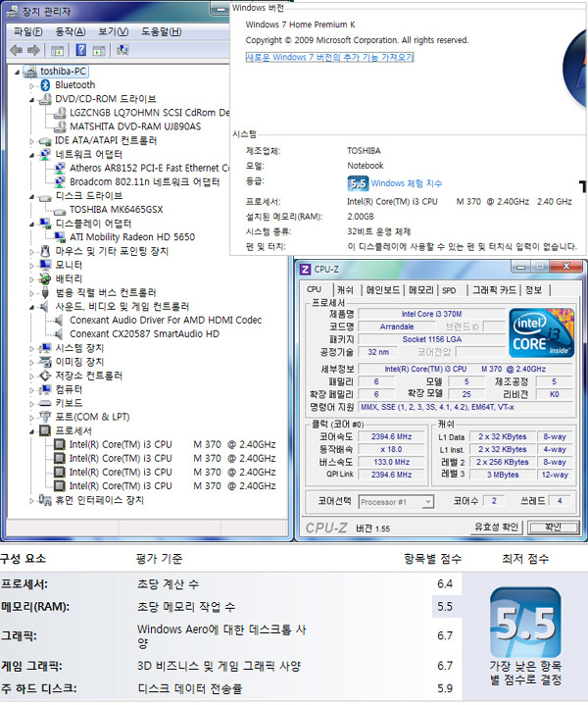Collapse the 사운드, 비디오 및 게임 컨트롤러 node

(x=31, y=307)
